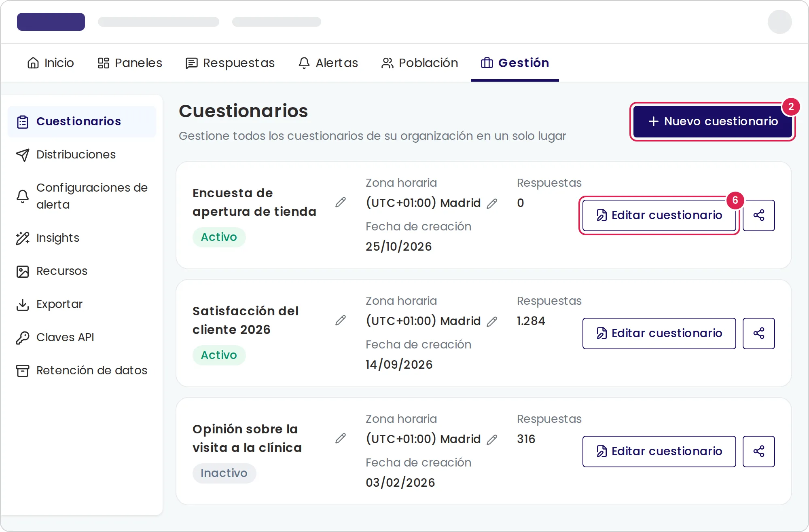The width and height of the screenshot is (809, 532).
Task: Go to Inicio tab
Action: point(51,63)
